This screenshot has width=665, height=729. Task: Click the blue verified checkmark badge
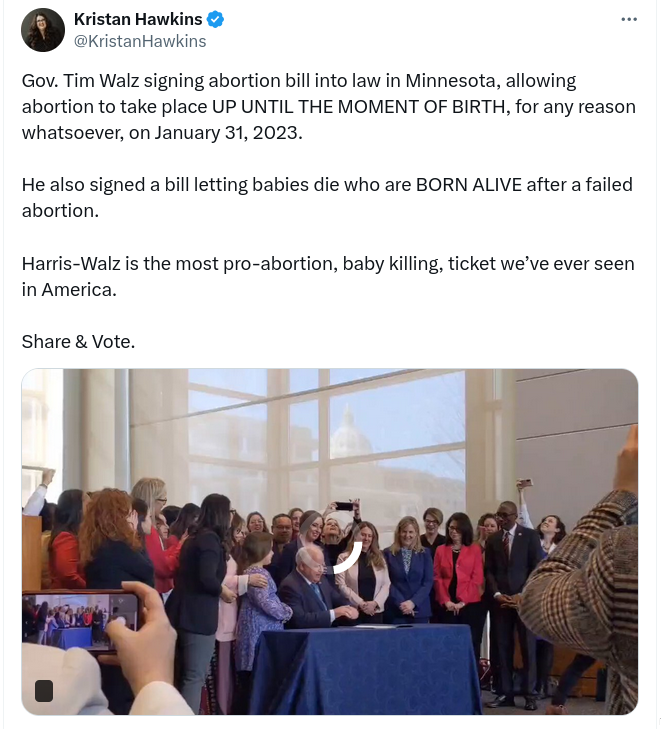[215, 20]
